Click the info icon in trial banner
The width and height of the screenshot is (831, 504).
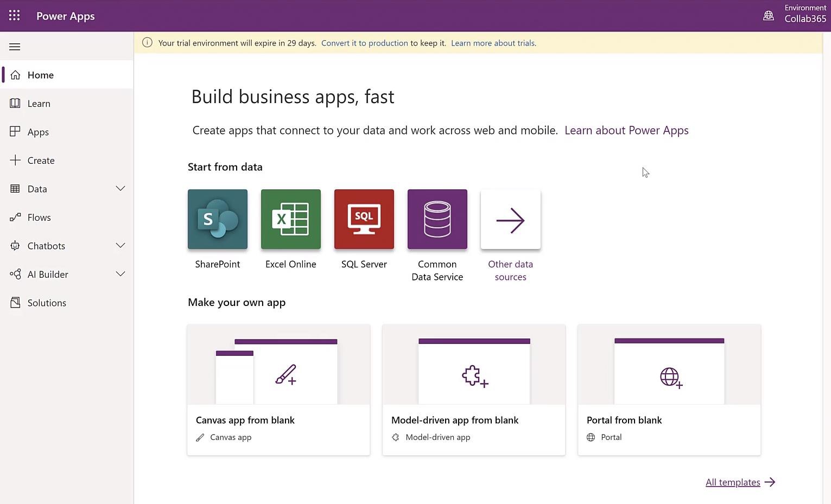pos(147,43)
